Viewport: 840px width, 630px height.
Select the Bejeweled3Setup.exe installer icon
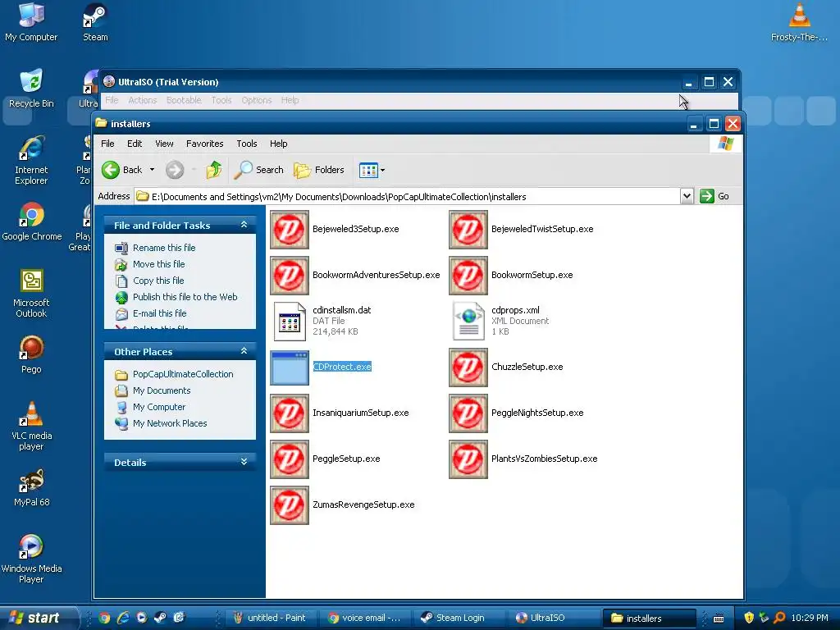coord(290,230)
